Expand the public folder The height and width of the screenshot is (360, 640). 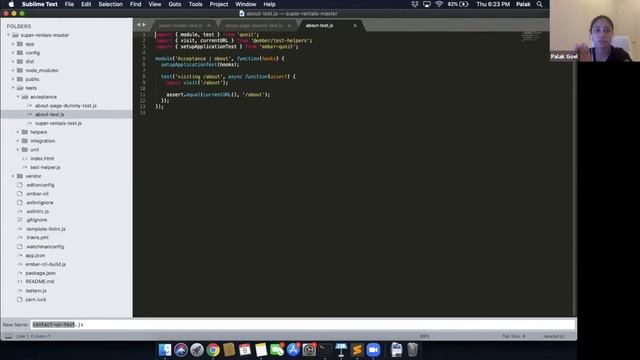(13, 79)
